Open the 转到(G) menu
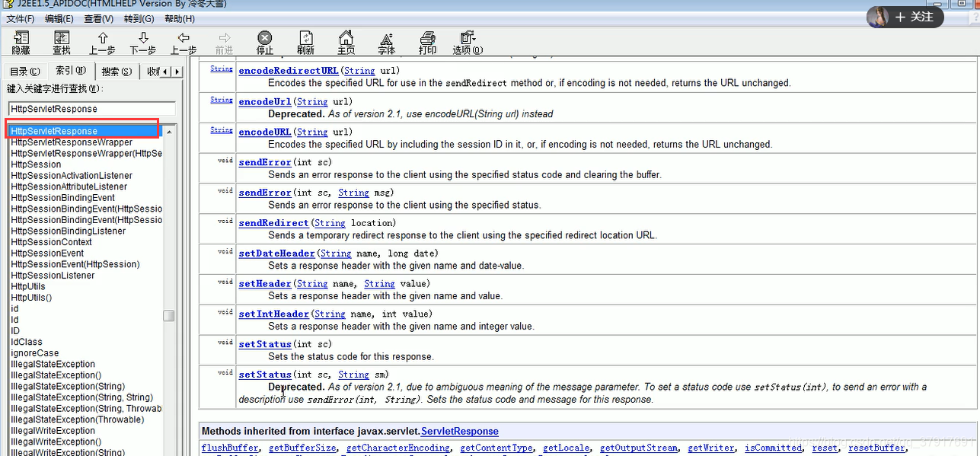980x456 pixels. pos(139,18)
